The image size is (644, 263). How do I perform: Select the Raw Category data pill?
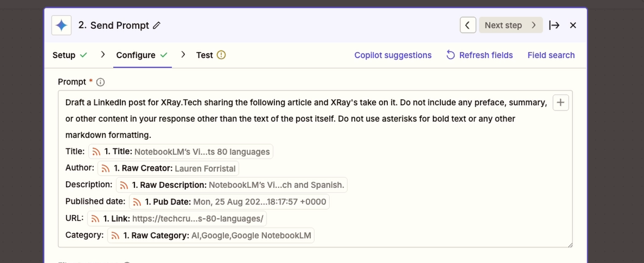211,235
